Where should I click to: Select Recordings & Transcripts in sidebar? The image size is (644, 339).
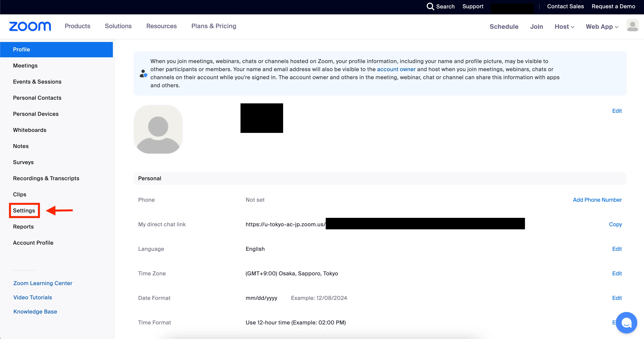(46, 178)
